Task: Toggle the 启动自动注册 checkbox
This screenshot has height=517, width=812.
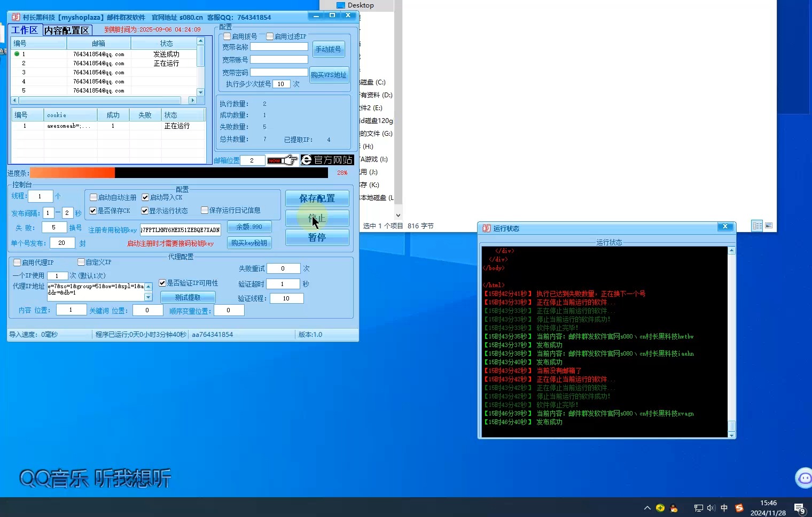Action: point(93,197)
